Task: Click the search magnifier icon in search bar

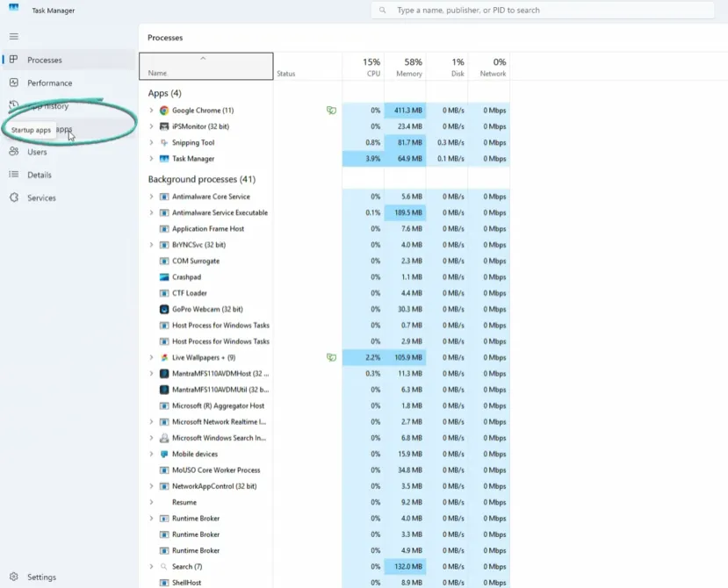Action: (382, 10)
